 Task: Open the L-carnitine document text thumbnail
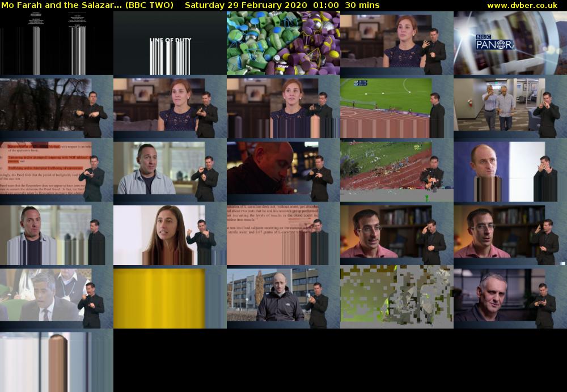[283, 234]
